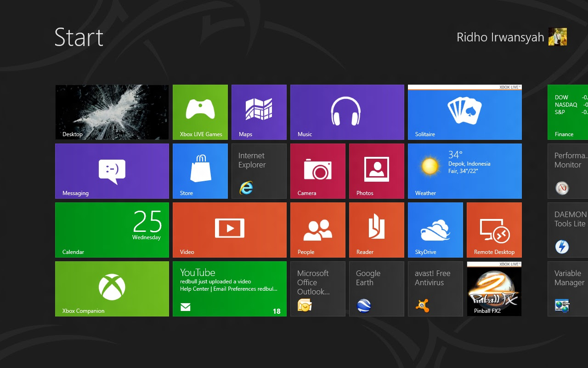The width and height of the screenshot is (588, 368).
Task: Launch Internet Explorer tile
Action: tap(259, 171)
